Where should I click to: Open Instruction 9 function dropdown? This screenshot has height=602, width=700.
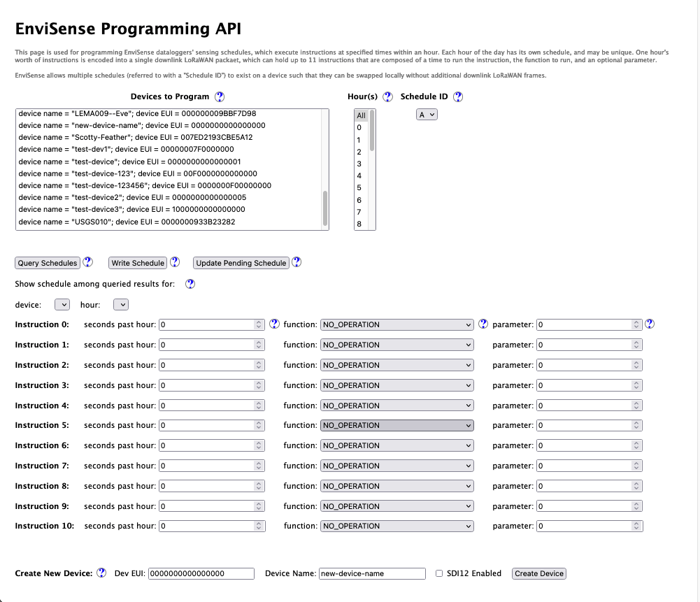tap(397, 506)
